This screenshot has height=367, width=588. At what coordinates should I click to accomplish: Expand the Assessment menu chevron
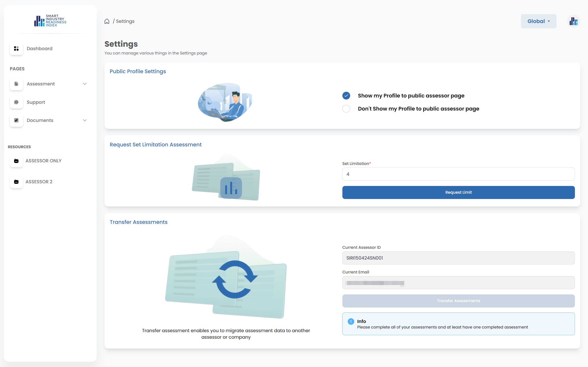[85, 84]
